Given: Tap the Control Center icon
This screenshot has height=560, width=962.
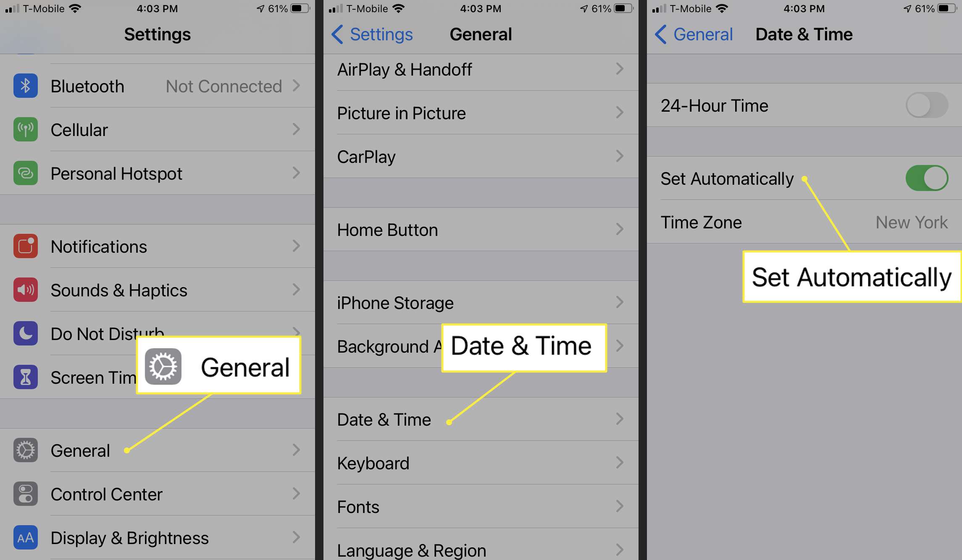Looking at the screenshot, I should click(x=25, y=495).
